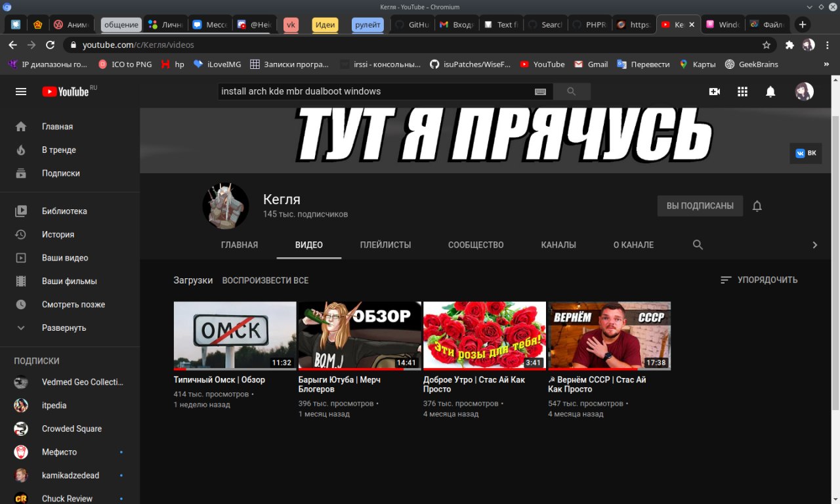Open the Карты bookmark
Viewport: 840px width, 504px height.
(x=697, y=64)
